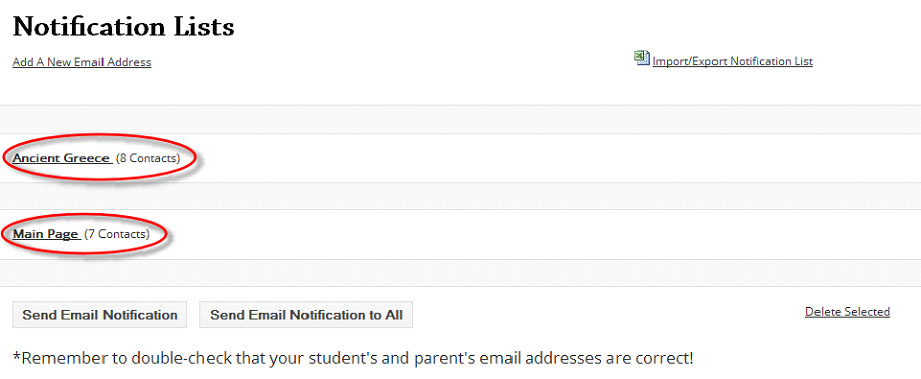Viewport: 921px width, 379px height.
Task: Click the Notification Lists page heading
Action: coord(123,27)
